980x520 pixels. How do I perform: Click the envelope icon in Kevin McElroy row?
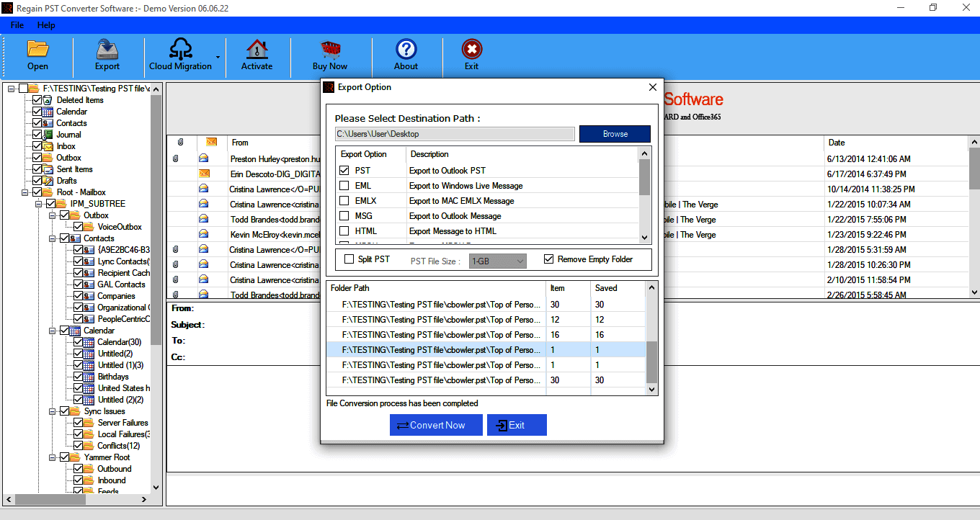point(204,234)
